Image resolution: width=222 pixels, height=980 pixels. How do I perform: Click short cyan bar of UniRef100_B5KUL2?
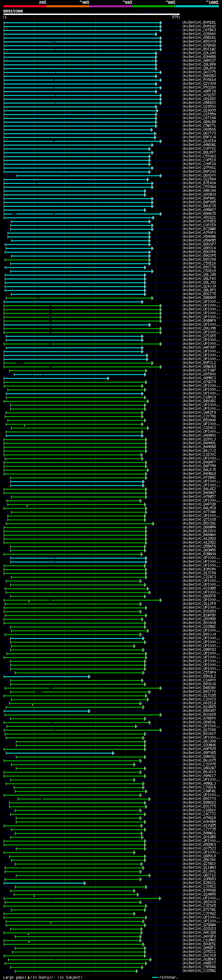[x=47, y=677]
